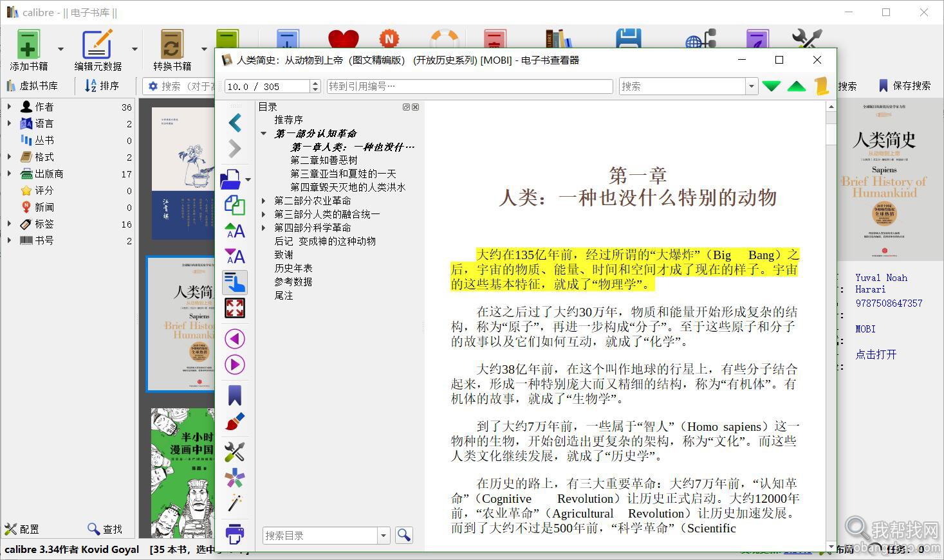
Task: Find previous match with green up arrow
Action: (x=797, y=86)
